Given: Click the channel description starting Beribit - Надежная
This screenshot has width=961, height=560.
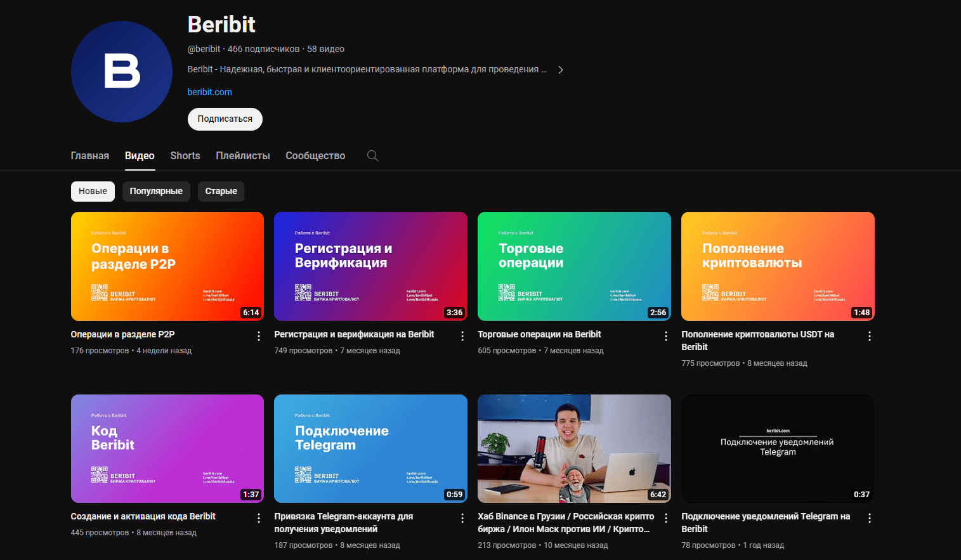Looking at the screenshot, I should pos(367,70).
